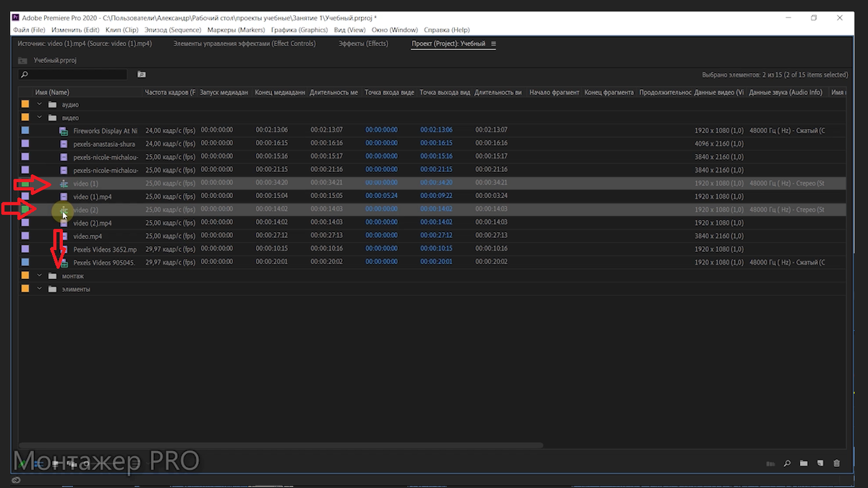Image resolution: width=868 pixels, height=488 pixels.
Task: Sort by the Данные видео column header
Action: click(x=719, y=93)
